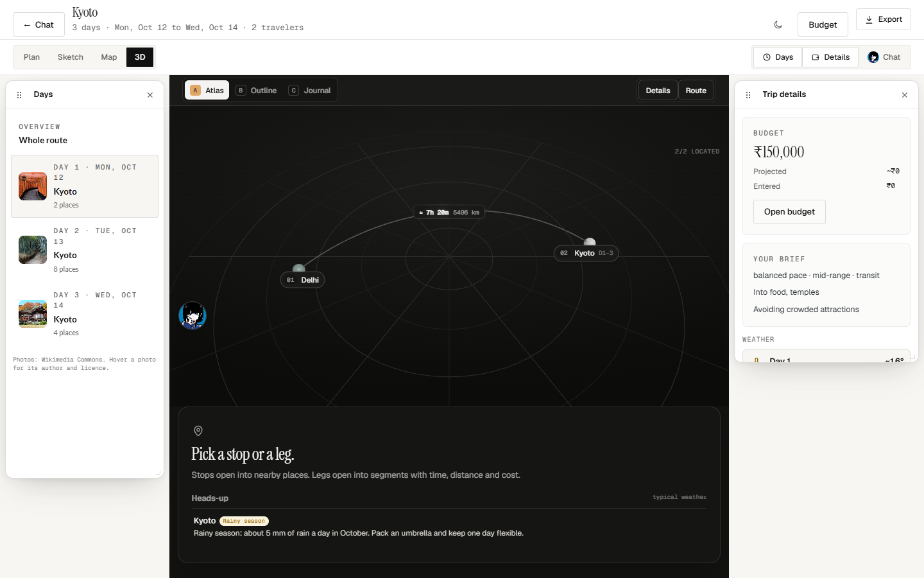This screenshot has height=578, width=924.
Task: Click the Export download button
Action: pyautogui.click(x=884, y=19)
